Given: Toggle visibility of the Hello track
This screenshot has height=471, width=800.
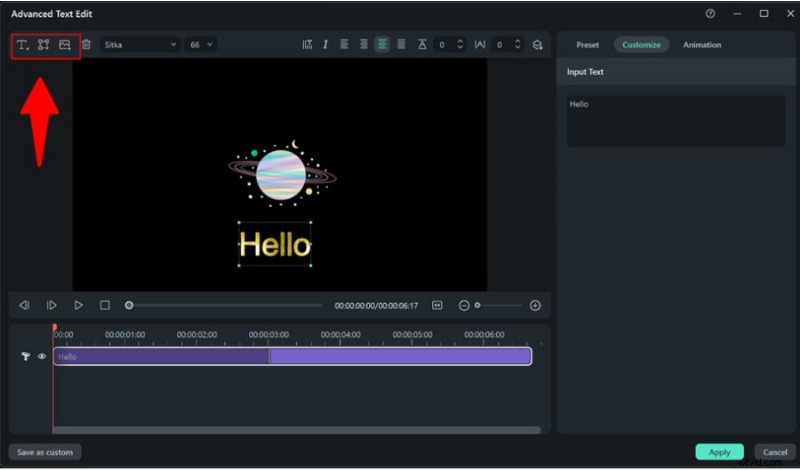Looking at the screenshot, I should [42, 356].
